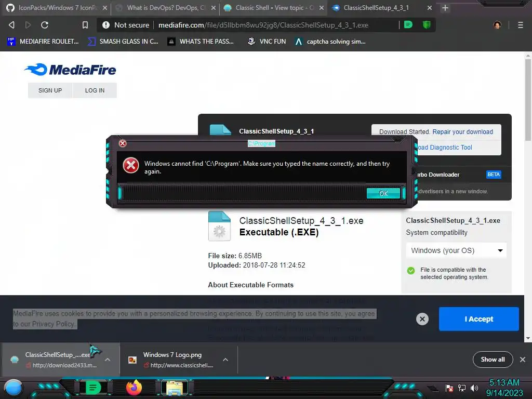Click the volume speaker tray icon
The width and height of the screenshot is (532, 399).
pos(474,388)
